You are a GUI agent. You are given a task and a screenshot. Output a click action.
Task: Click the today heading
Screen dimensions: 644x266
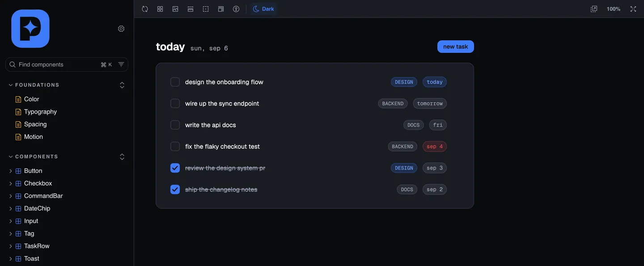[x=170, y=47]
